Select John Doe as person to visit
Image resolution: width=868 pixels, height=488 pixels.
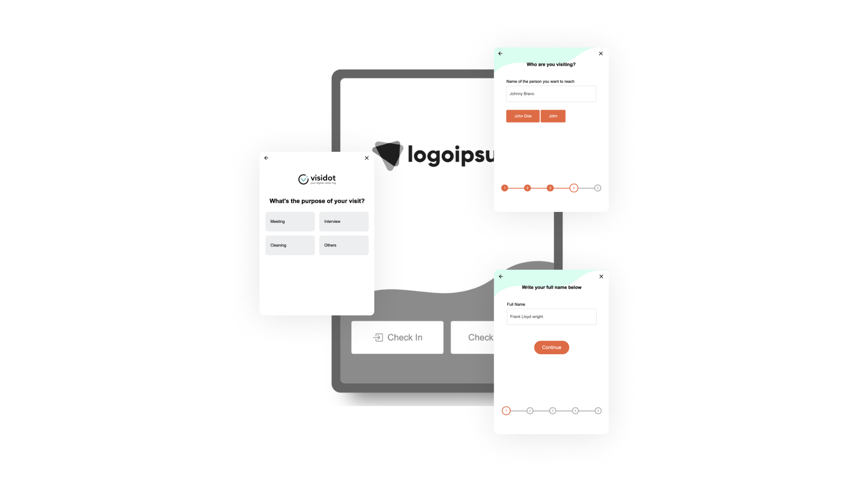coord(522,116)
